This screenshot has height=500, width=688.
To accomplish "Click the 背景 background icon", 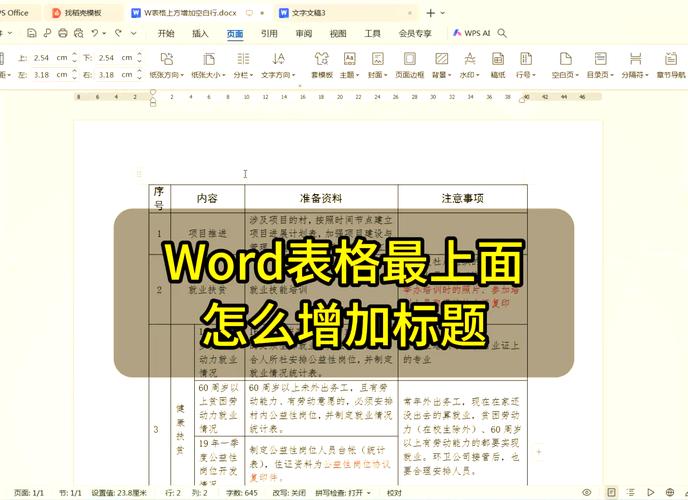I will pos(441,59).
